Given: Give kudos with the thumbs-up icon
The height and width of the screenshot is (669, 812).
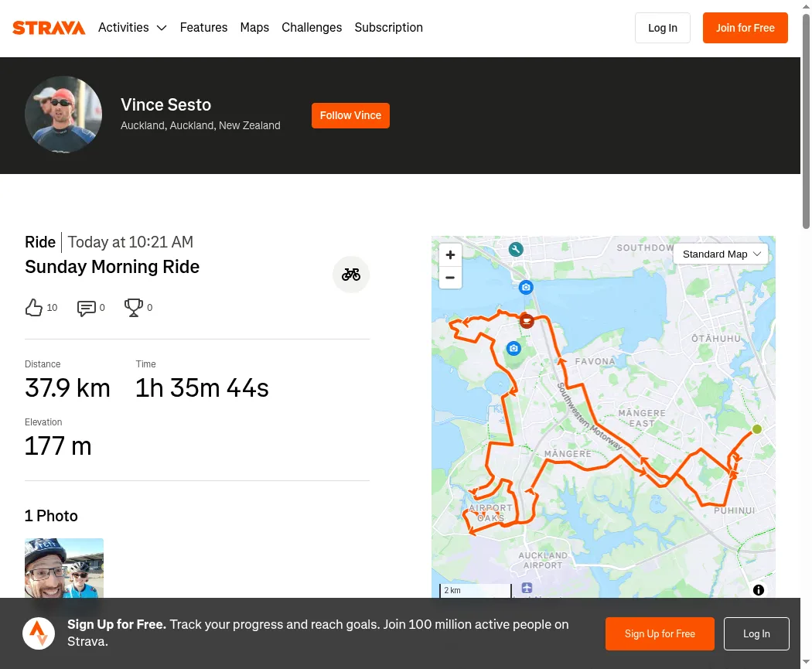Looking at the screenshot, I should 34,308.
